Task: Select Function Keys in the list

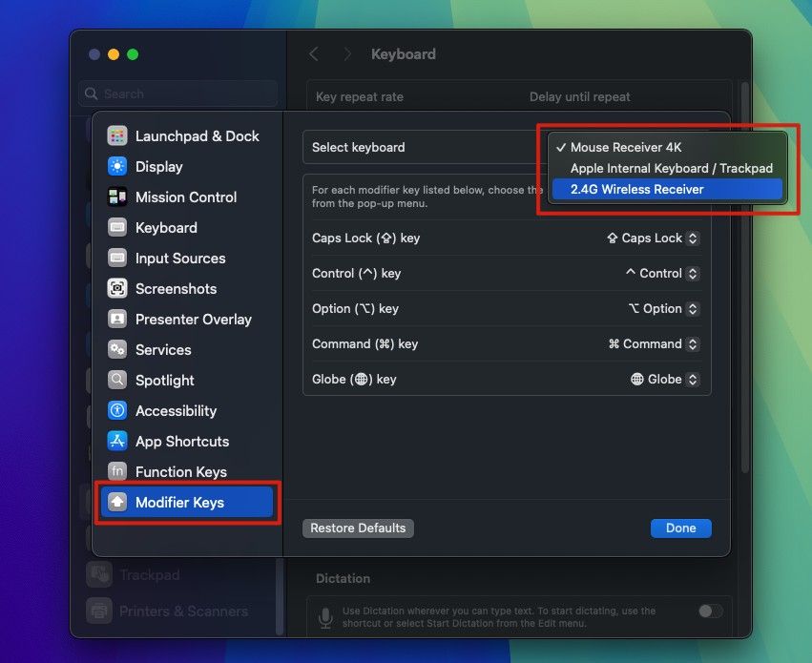Action: (187, 472)
